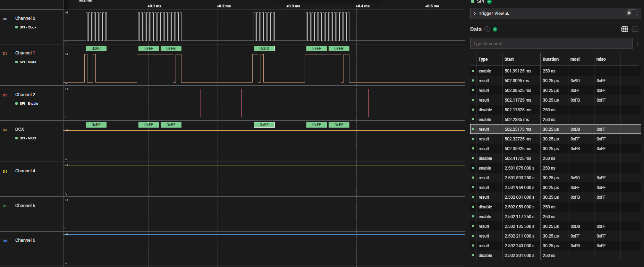Select the Channel 0 label
The height and width of the screenshot is (267, 644).
pyautogui.click(x=25, y=18)
